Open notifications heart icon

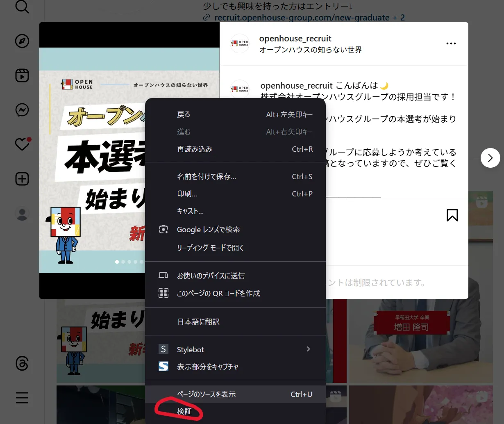[x=23, y=144]
